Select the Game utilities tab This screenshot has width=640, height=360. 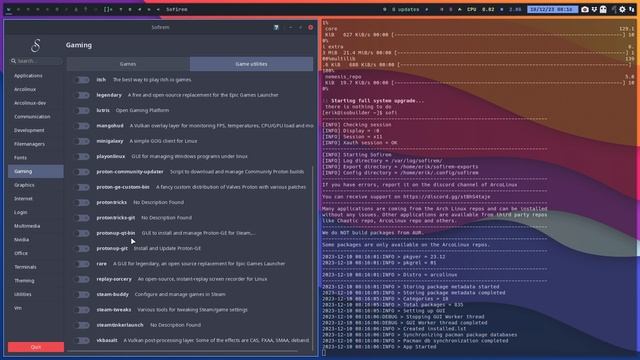251,64
